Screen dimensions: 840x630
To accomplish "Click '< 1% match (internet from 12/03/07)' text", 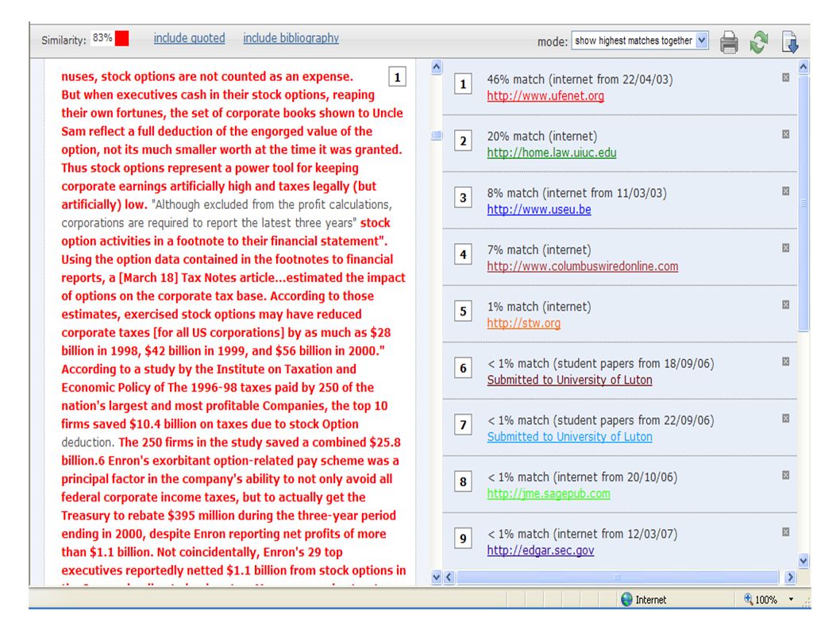I will (582, 534).
